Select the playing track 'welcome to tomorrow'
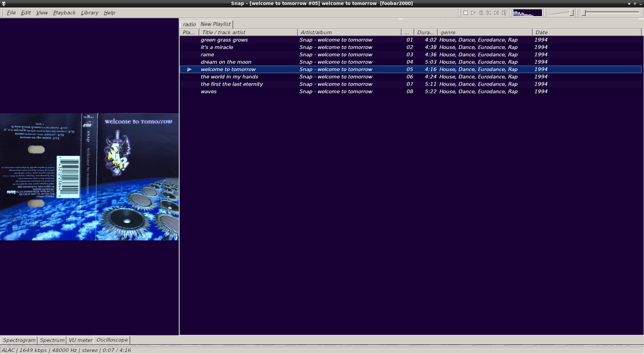644x354 pixels. (411, 69)
